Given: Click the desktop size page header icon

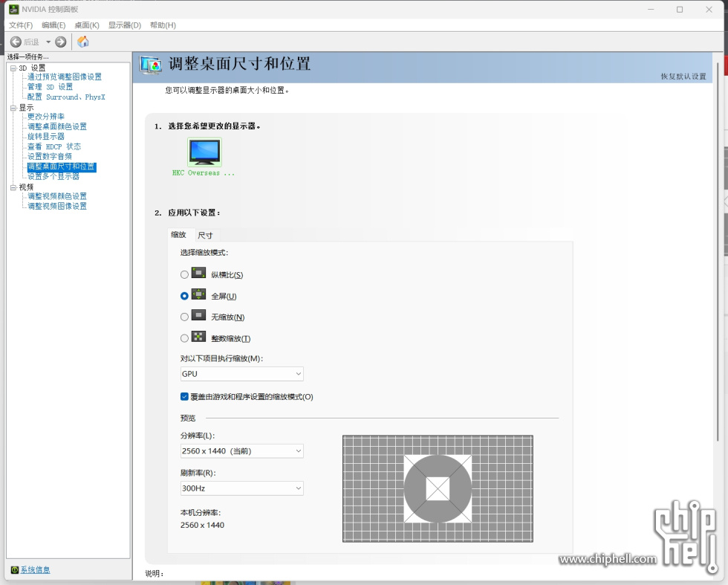Looking at the screenshot, I should coord(151,65).
